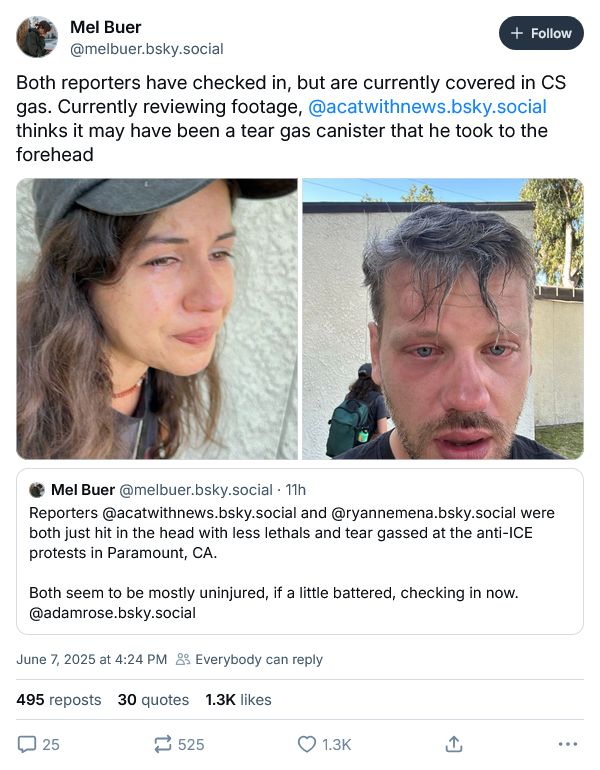Open the left photo of woman reporter
Image resolution: width=600 pixels, height=770 pixels.
[x=157, y=319]
